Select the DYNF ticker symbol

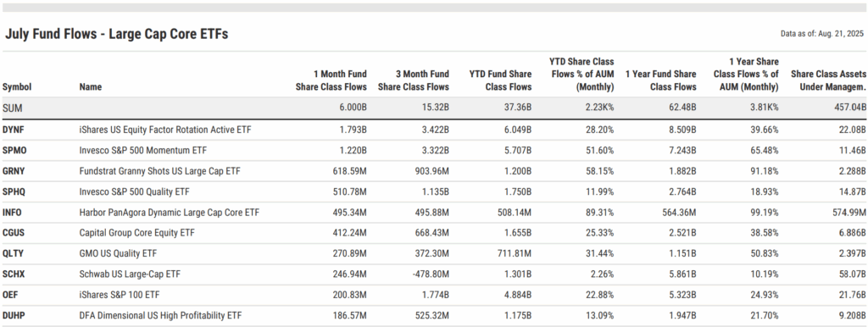[x=14, y=130]
